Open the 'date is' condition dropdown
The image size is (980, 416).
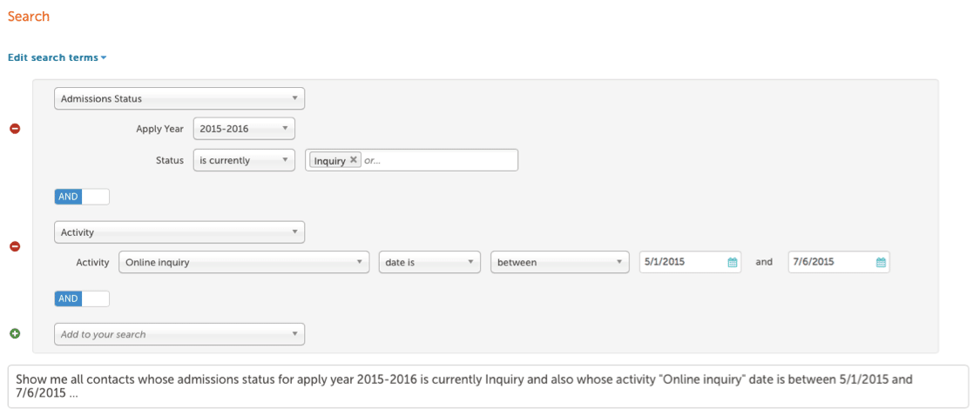pos(429,262)
